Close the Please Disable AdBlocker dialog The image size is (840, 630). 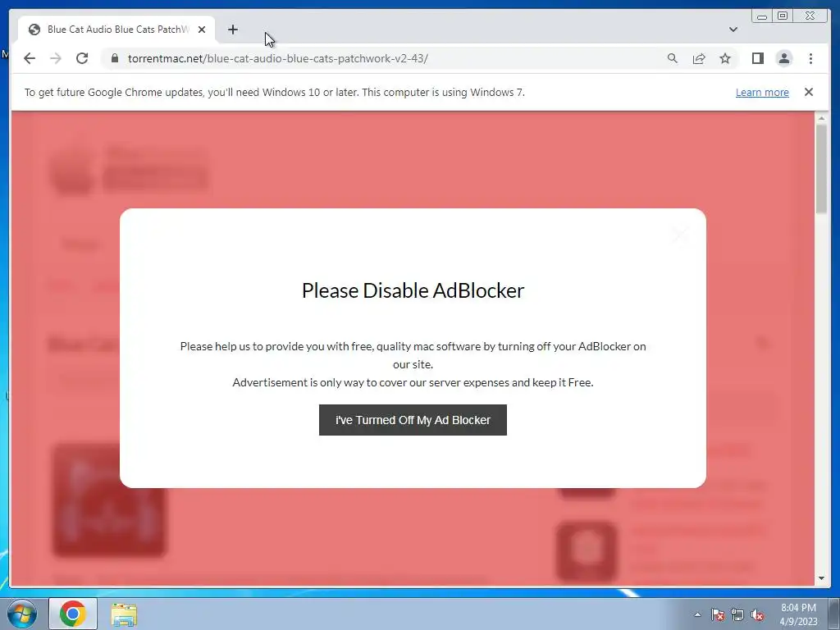[681, 234]
